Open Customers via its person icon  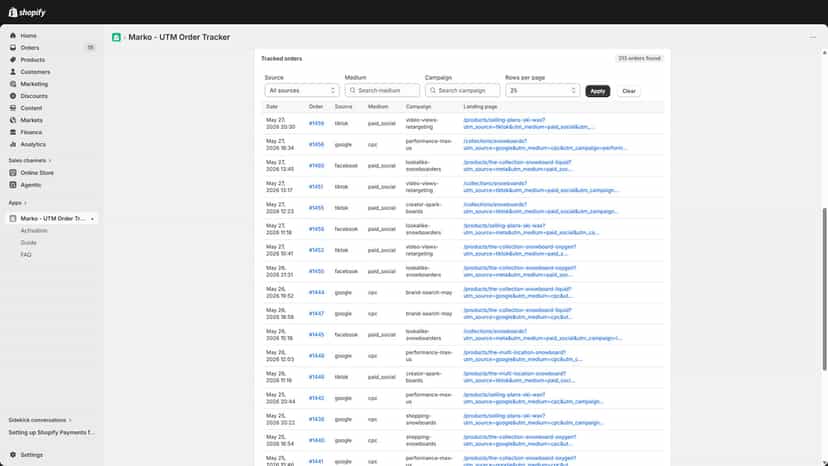[13, 72]
